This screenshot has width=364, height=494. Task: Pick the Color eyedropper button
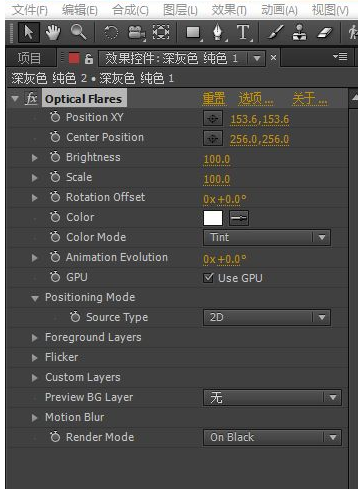tap(239, 218)
